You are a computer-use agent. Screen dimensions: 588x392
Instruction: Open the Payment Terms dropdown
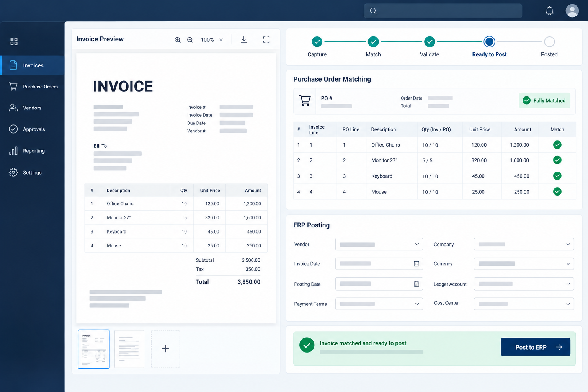click(379, 304)
